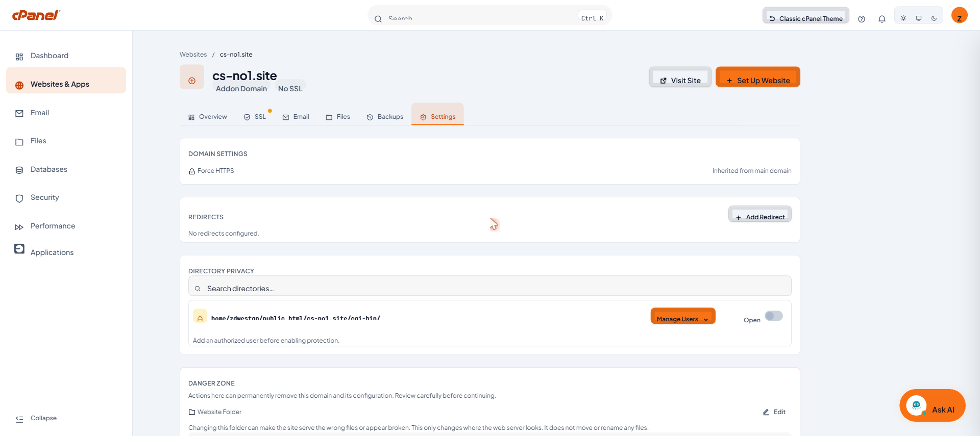Switch to dark mode moon icon
The width and height of the screenshot is (980, 436).
click(x=934, y=18)
